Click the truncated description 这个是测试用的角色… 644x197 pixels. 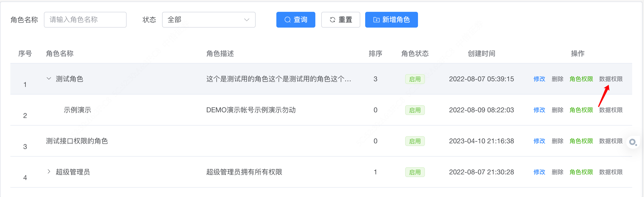point(279,79)
